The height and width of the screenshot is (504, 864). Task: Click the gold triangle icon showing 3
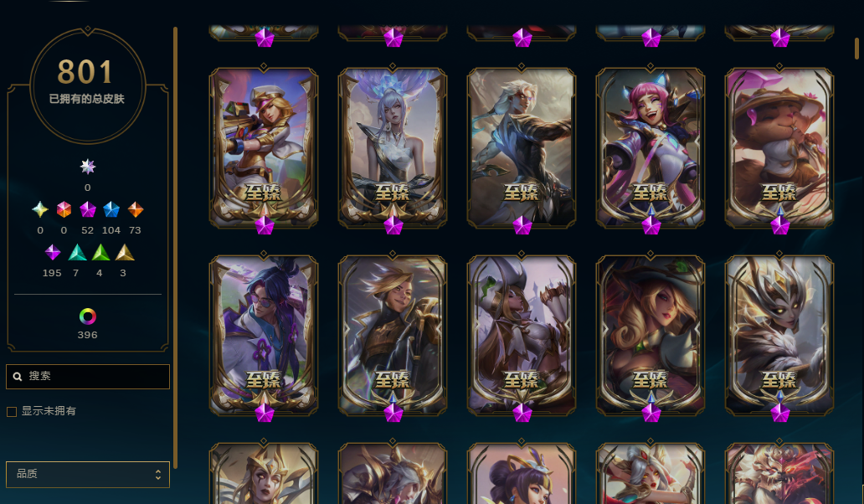coord(125,252)
